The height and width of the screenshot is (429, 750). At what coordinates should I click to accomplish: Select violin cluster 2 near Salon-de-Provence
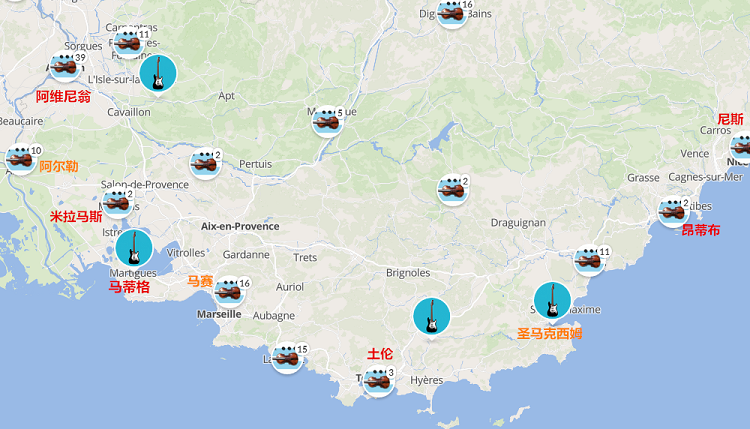click(x=118, y=203)
